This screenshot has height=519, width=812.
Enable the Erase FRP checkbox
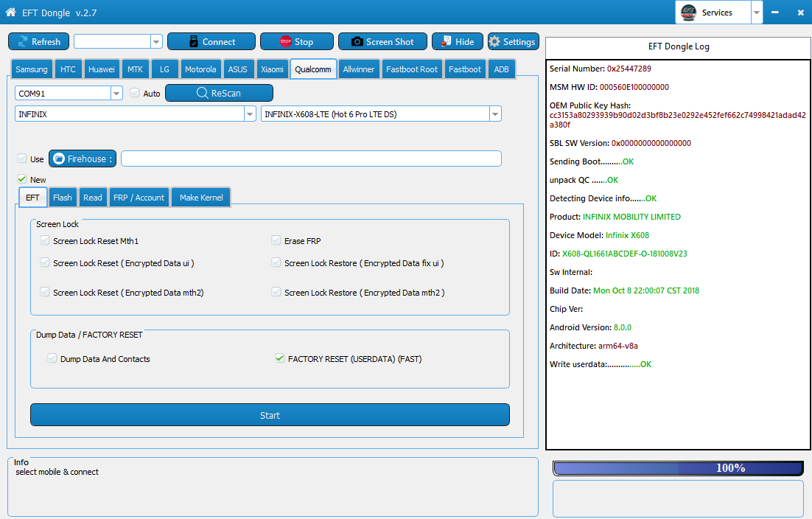tap(276, 241)
